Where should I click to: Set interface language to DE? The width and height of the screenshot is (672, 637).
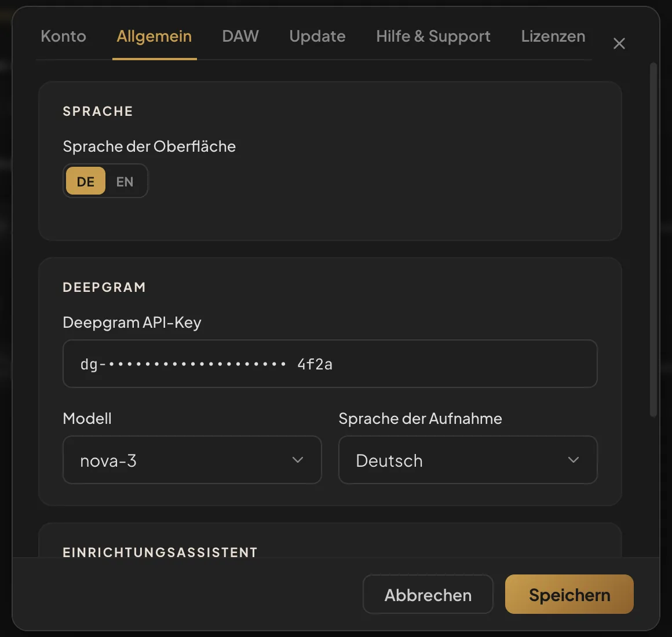[x=86, y=181]
